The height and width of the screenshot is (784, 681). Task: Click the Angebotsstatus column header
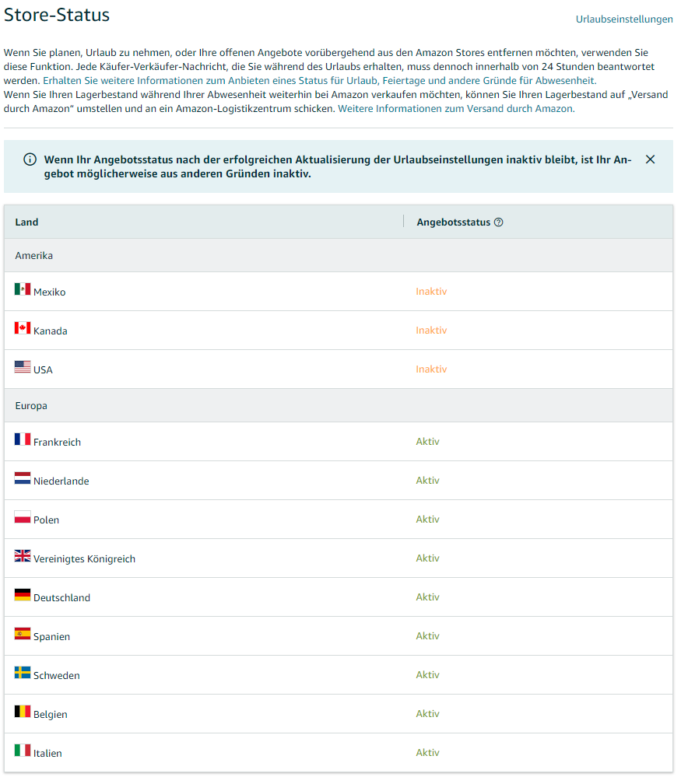tap(453, 222)
